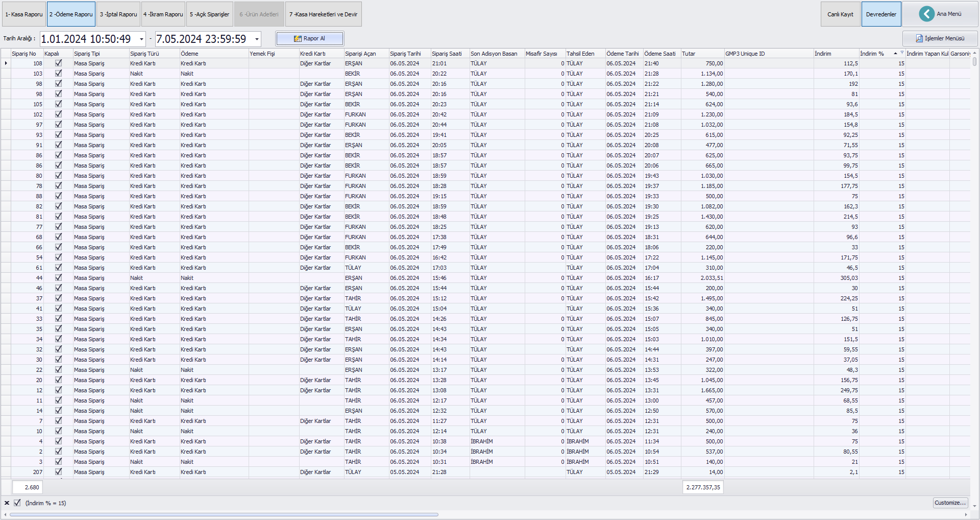Click the record count 2.680
Viewport: 980px width, 520px height.
pyautogui.click(x=28, y=487)
